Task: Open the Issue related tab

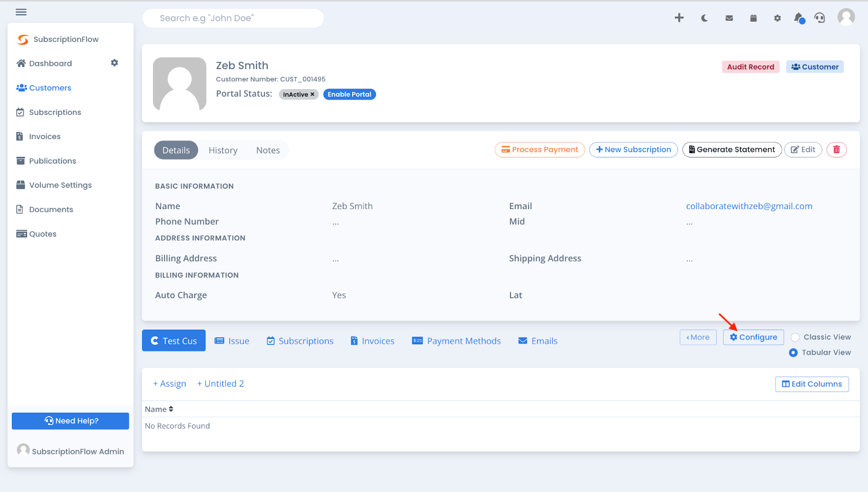Action: tap(232, 341)
